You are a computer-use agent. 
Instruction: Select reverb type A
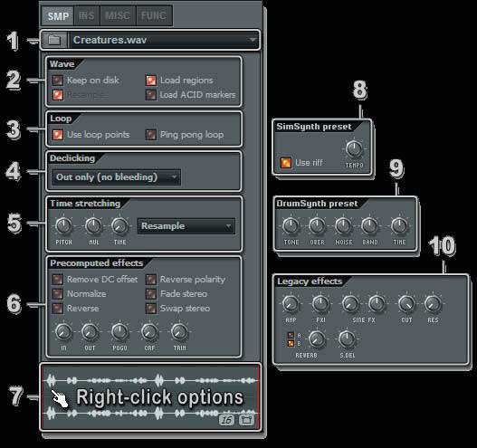(x=291, y=335)
